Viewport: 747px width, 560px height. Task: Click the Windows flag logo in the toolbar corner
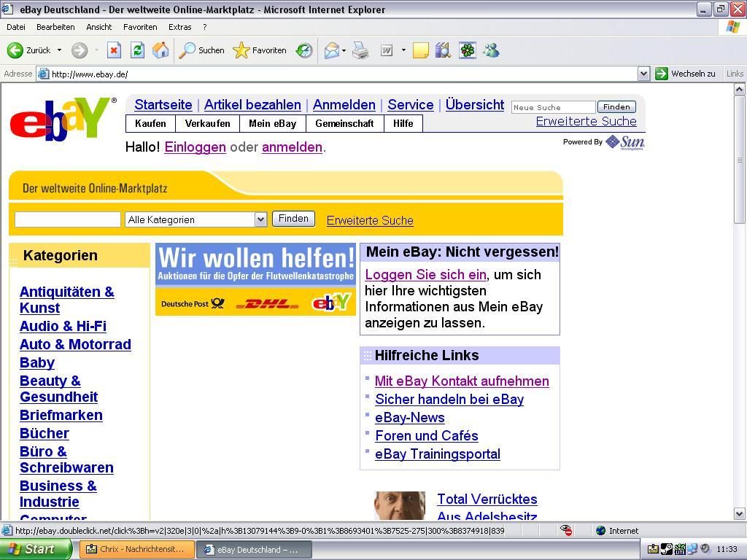(x=733, y=27)
